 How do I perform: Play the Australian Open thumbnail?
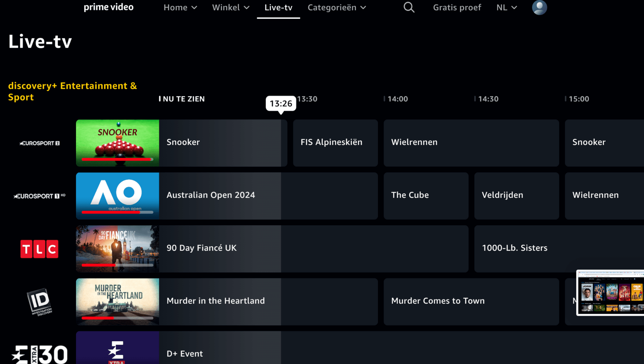pyautogui.click(x=118, y=196)
